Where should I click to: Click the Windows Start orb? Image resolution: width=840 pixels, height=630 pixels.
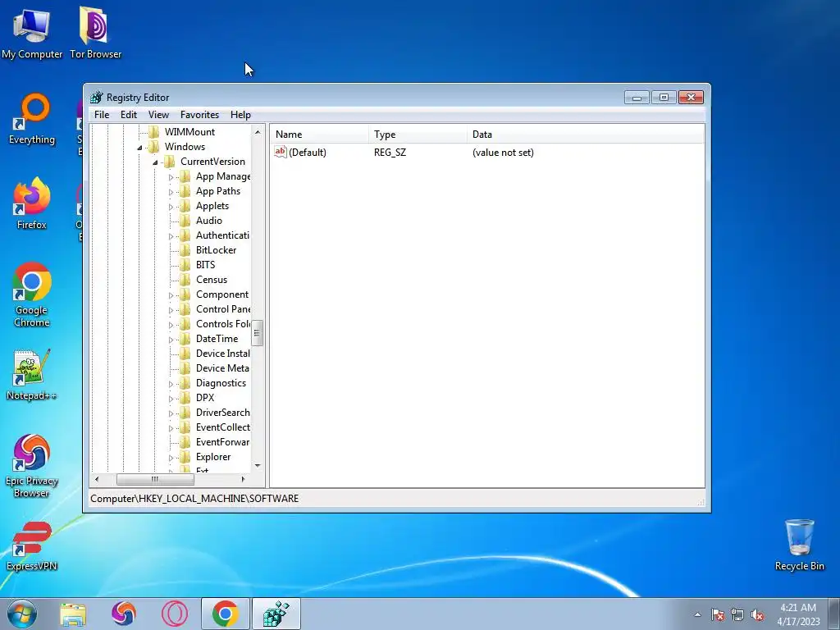point(21,614)
